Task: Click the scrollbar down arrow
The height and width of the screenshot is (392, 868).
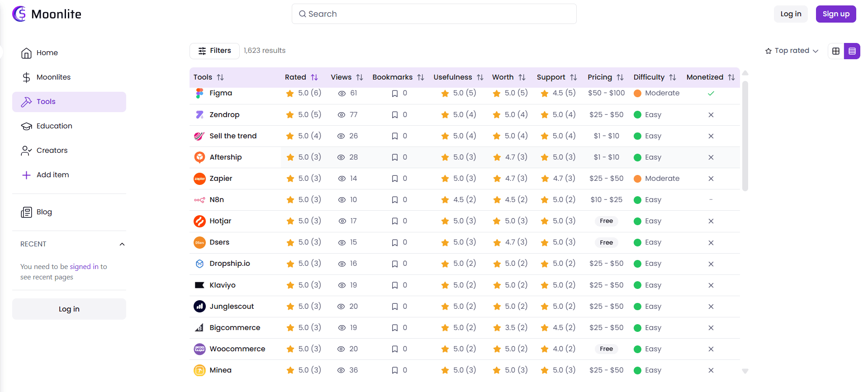Action: click(x=745, y=371)
